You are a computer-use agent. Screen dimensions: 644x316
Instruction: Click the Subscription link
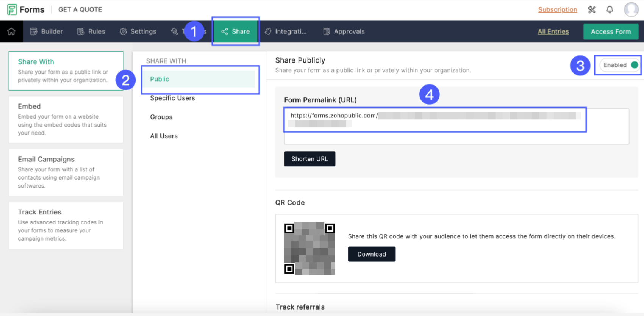click(557, 9)
